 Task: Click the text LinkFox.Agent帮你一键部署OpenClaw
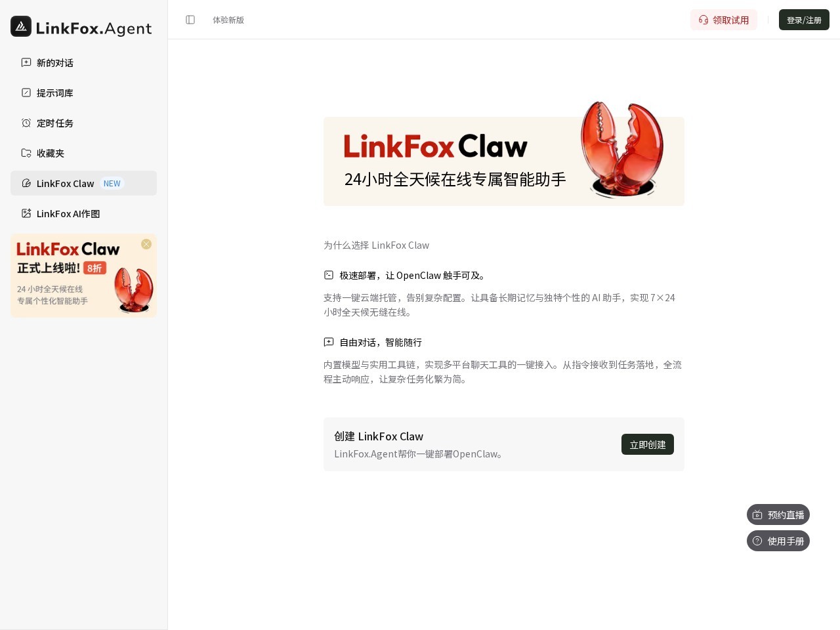(420, 453)
